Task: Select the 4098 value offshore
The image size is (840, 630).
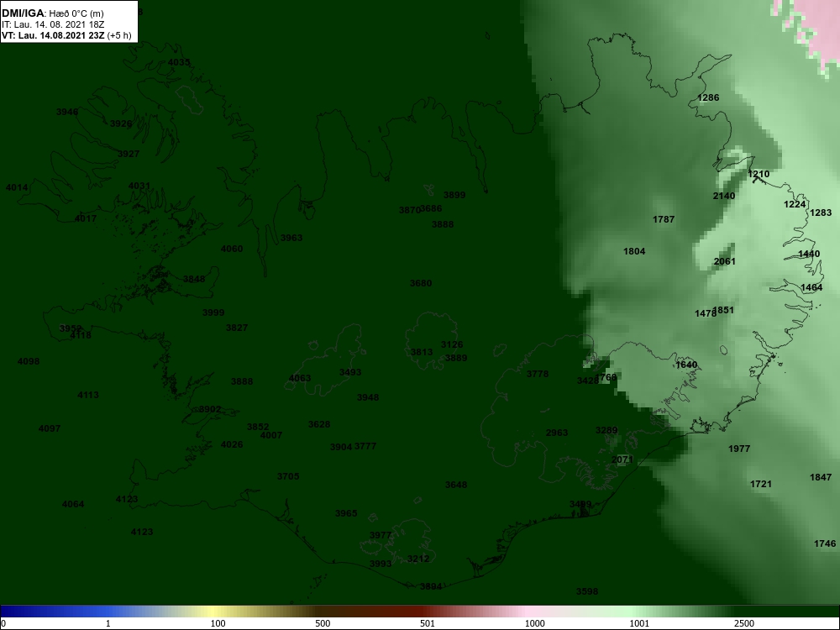Action: [x=29, y=361]
